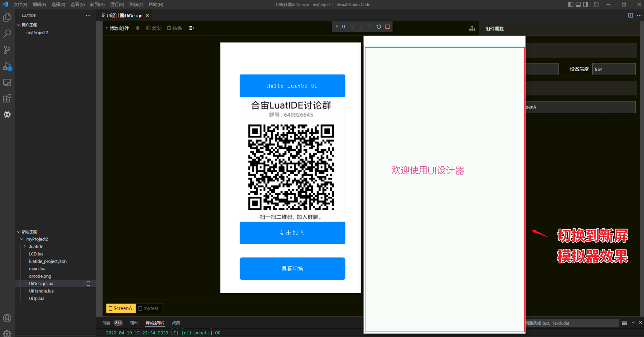Click the 点击加入 button in the preview
The image size is (644, 337).
[x=292, y=233]
